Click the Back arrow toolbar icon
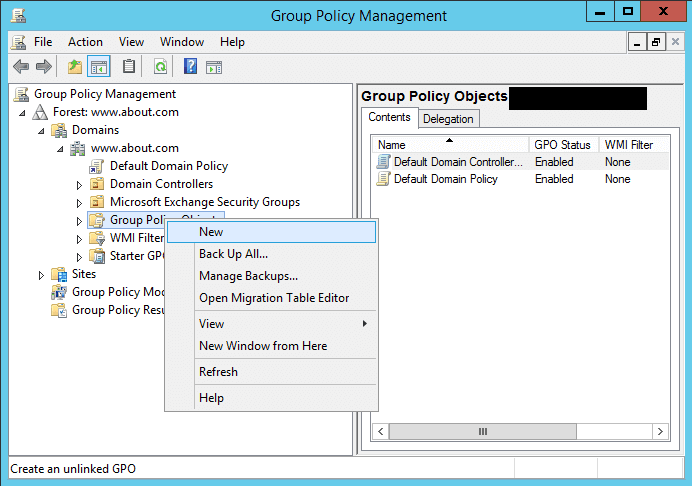The height and width of the screenshot is (486, 692). coord(20,67)
